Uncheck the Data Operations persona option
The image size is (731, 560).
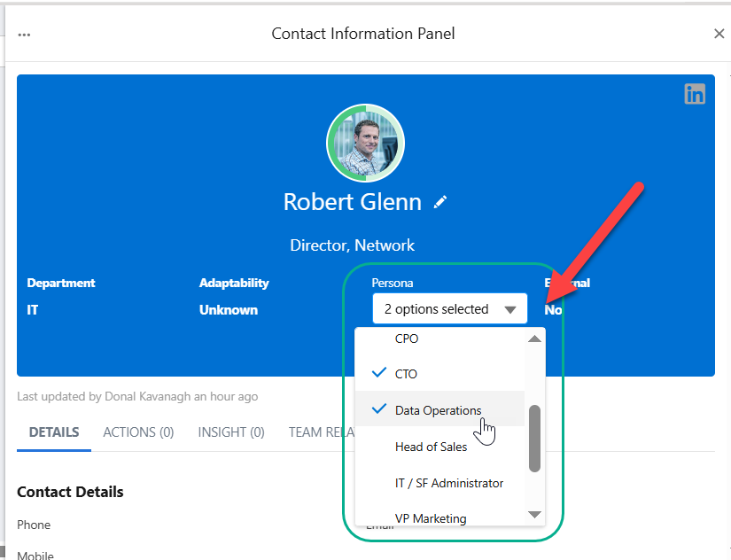pyautogui.click(x=438, y=410)
